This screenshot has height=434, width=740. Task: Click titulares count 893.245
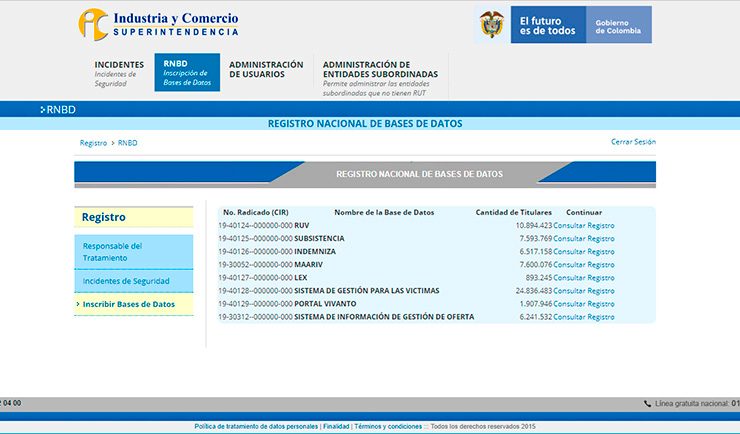(x=539, y=278)
